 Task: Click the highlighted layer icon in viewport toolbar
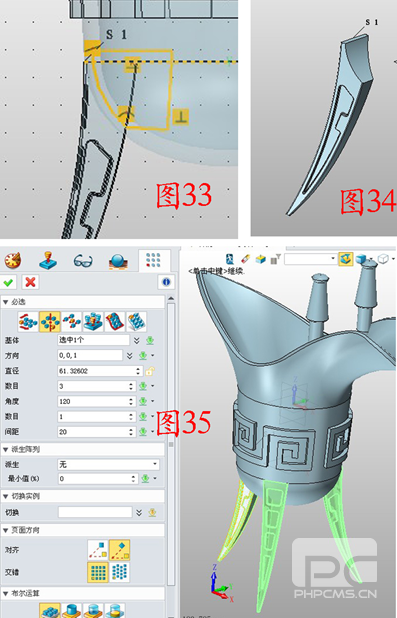pos(345,259)
